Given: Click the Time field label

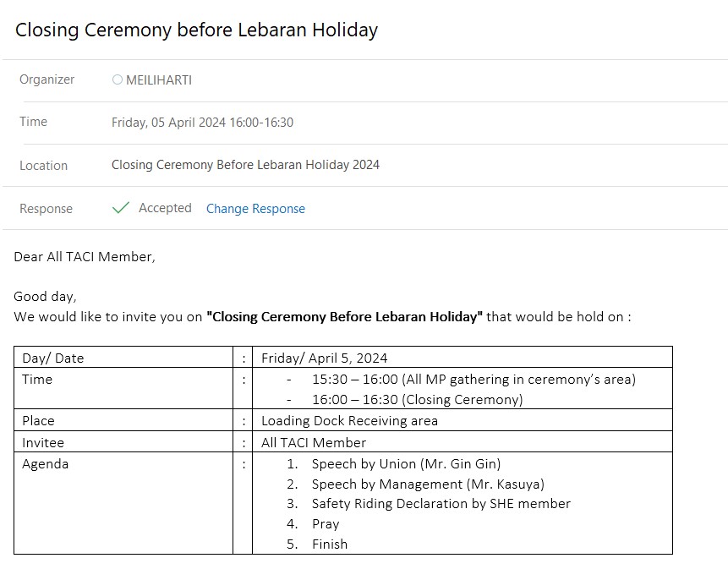Looking at the screenshot, I should (32, 122).
